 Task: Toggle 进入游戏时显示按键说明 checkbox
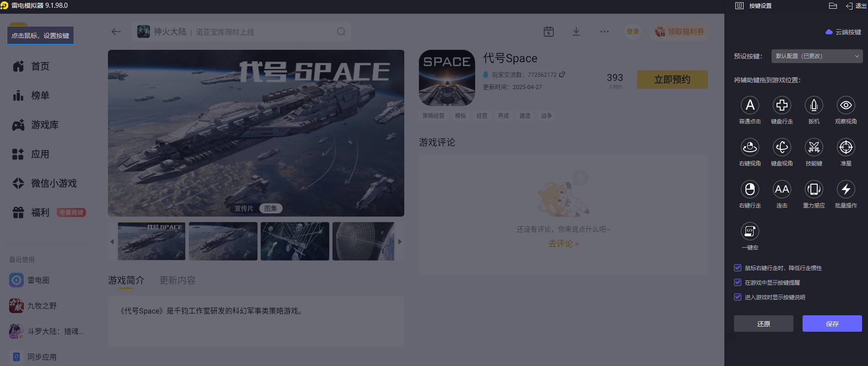[738, 297]
